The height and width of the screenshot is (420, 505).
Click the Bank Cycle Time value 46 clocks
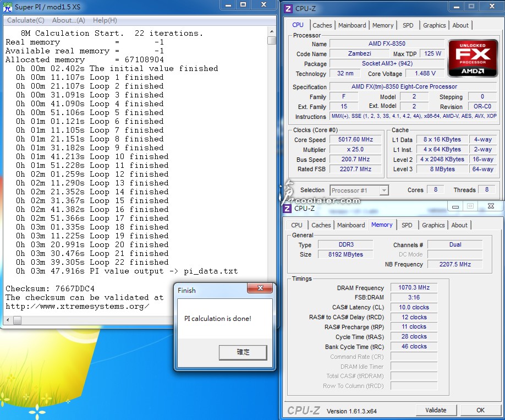tap(414, 346)
